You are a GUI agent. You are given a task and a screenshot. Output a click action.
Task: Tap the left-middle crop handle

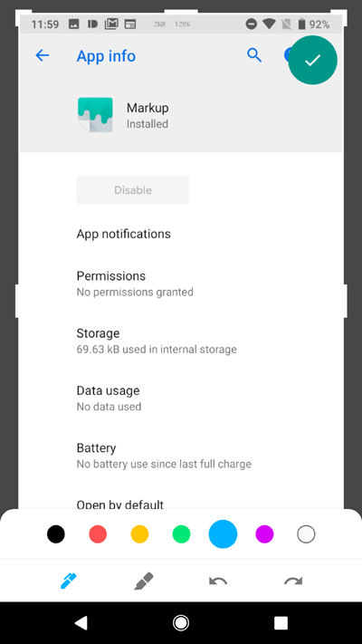(x=17, y=301)
